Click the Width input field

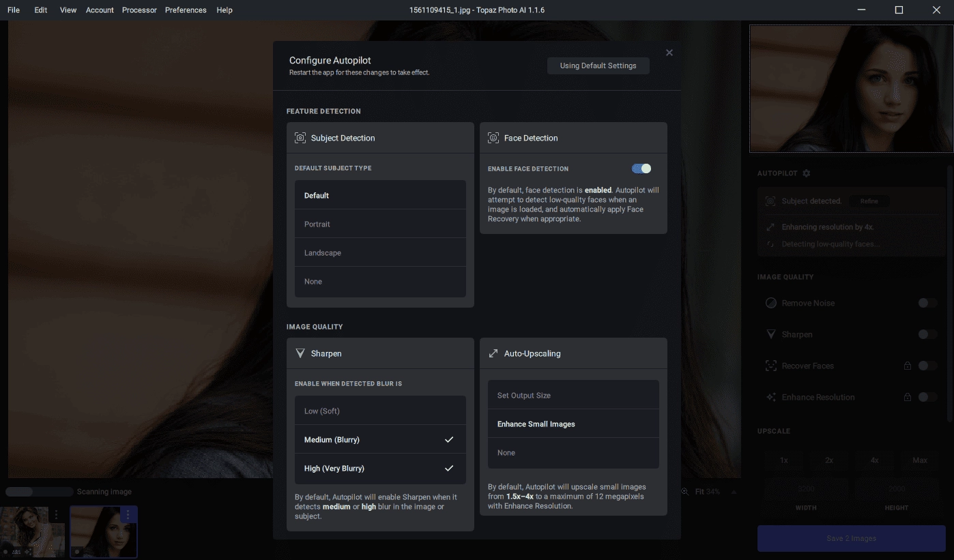coord(807,489)
